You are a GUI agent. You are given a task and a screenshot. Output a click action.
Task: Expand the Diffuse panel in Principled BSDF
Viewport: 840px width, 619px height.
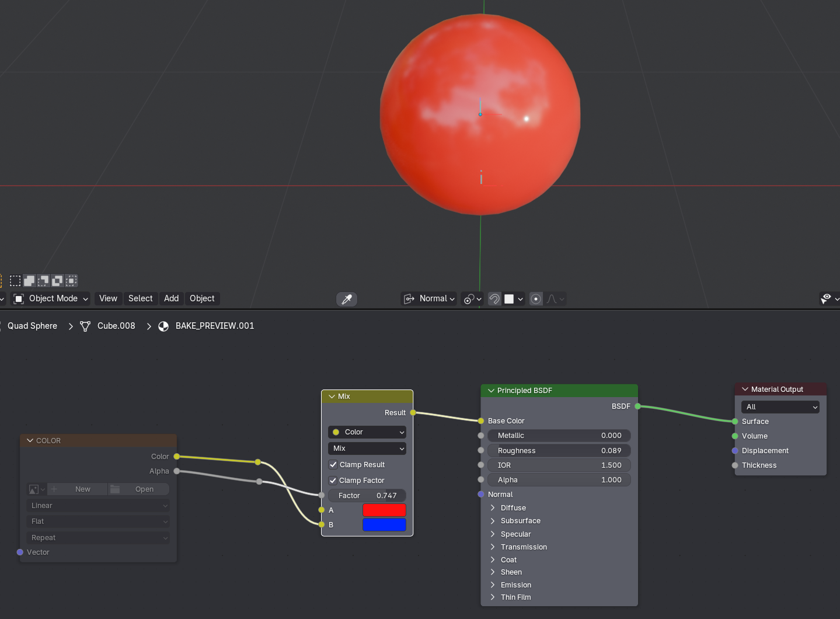tap(493, 508)
